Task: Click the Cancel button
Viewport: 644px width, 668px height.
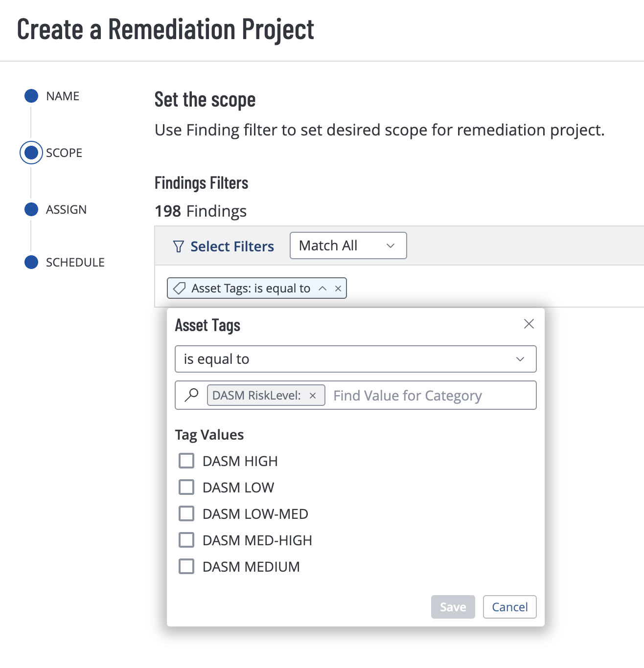Action: click(x=509, y=607)
